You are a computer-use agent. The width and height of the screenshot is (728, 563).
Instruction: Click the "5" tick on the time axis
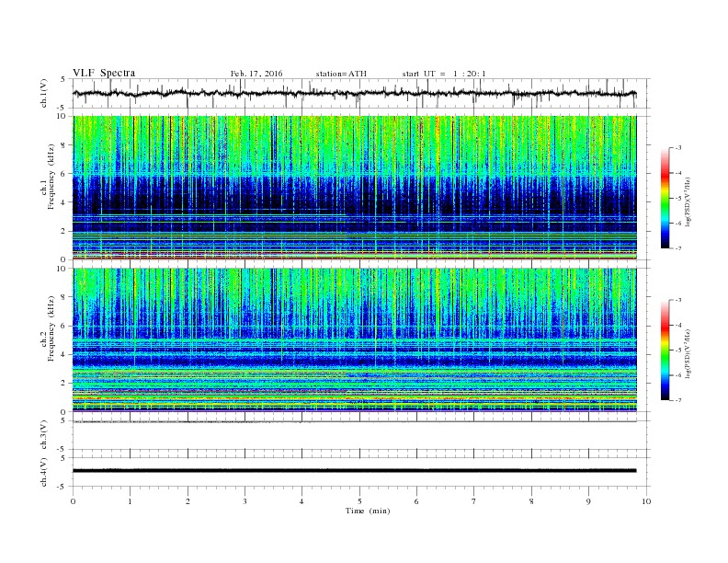[x=359, y=501]
